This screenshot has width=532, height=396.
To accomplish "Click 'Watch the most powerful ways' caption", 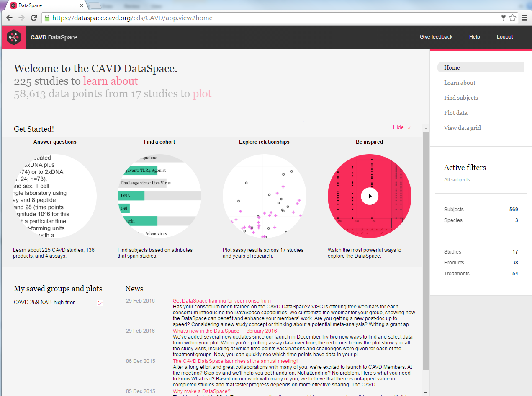I will [x=365, y=253].
